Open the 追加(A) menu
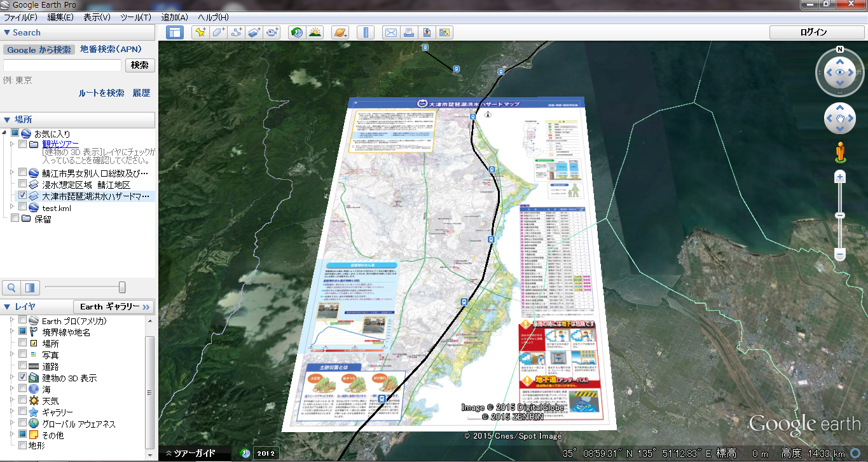This screenshot has width=868, height=462. [x=175, y=17]
